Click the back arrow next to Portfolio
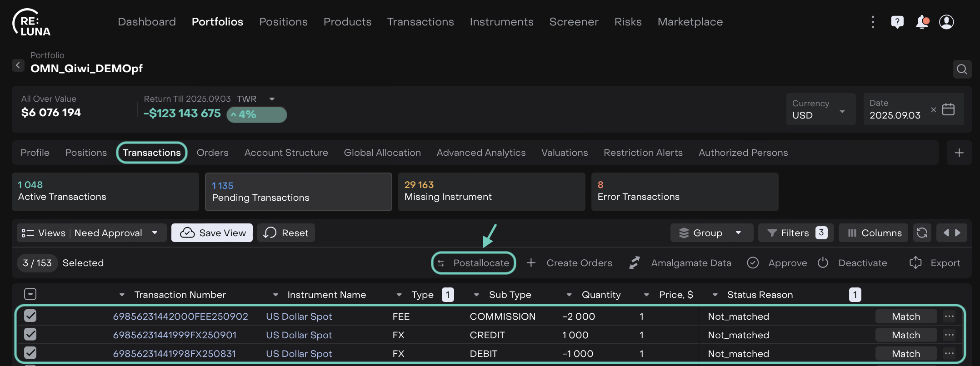 click(x=18, y=65)
